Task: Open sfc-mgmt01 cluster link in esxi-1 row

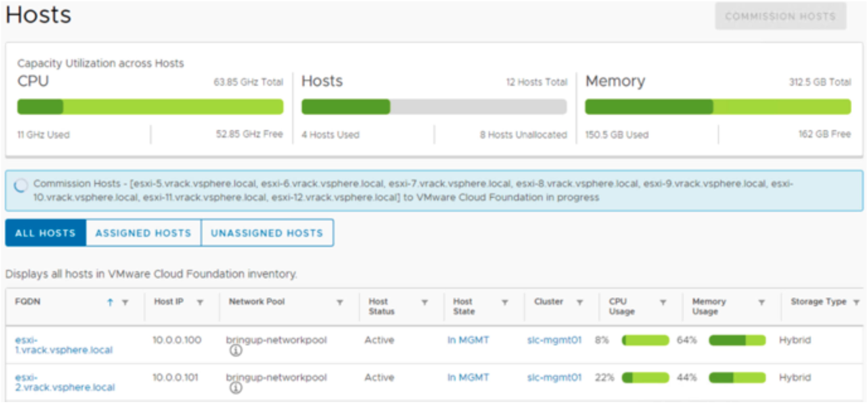Action: coord(554,340)
